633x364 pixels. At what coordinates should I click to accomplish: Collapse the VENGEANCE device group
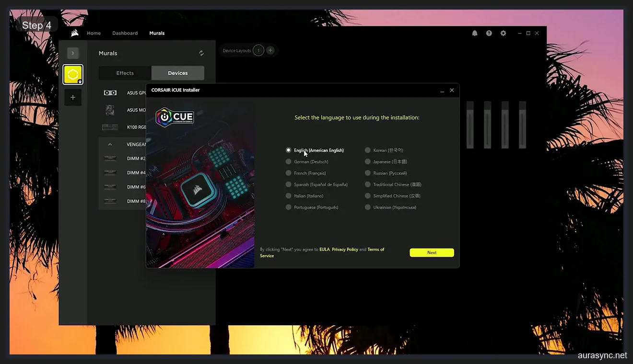coord(110,144)
